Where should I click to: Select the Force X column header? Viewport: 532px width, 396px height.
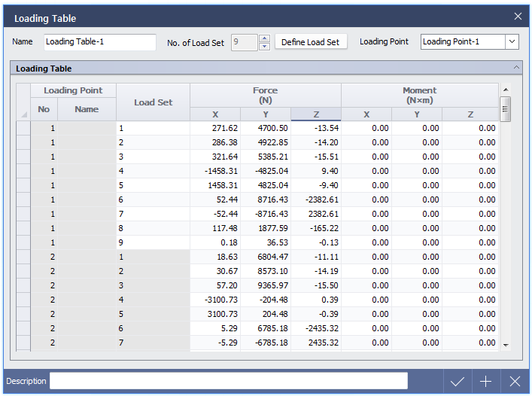click(x=215, y=114)
